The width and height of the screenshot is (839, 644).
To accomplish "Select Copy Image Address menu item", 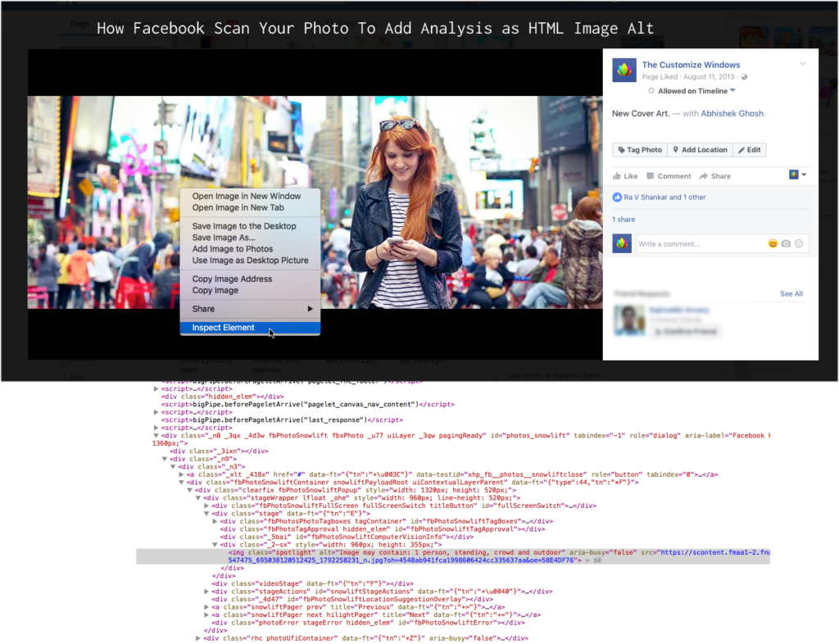I will [x=232, y=279].
